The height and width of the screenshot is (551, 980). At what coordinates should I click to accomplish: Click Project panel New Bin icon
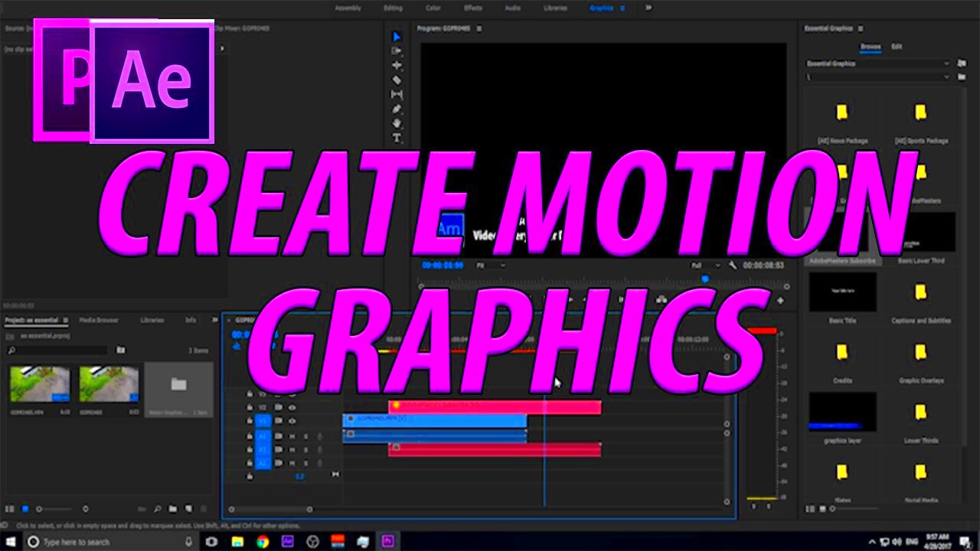coord(173,508)
